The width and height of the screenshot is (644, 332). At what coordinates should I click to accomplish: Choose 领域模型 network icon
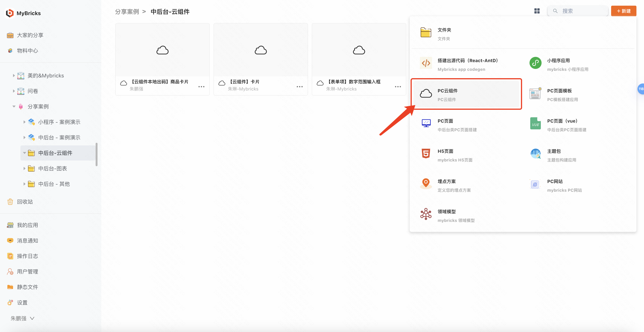[x=426, y=214]
